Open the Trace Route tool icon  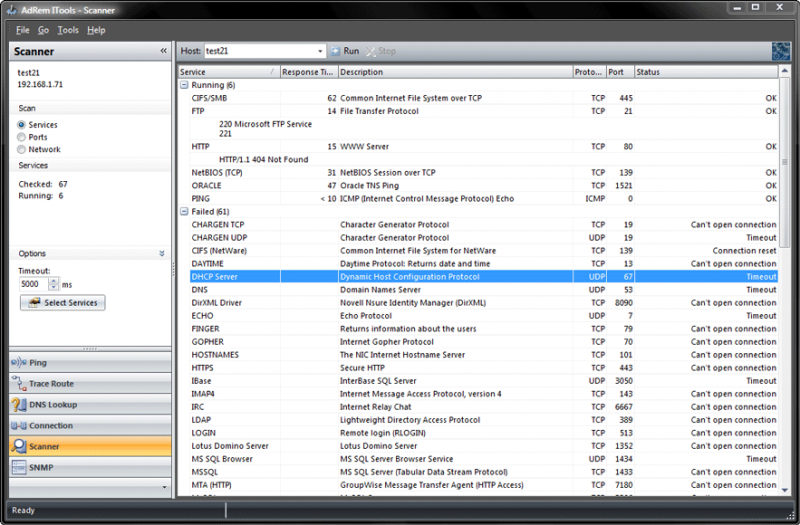pyautogui.click(x=18, y=384)
